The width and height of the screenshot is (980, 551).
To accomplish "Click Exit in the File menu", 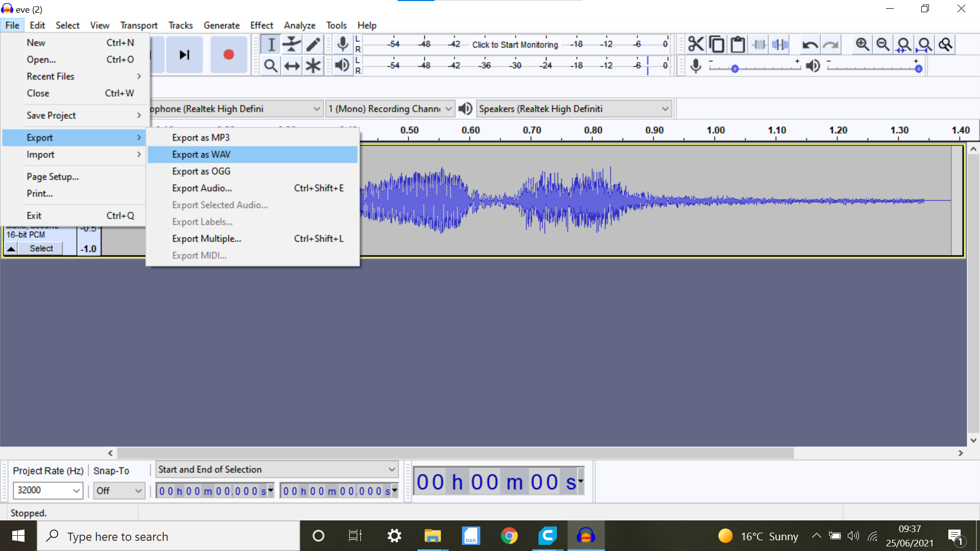I will pyautogui.click(x=75, y=216).
